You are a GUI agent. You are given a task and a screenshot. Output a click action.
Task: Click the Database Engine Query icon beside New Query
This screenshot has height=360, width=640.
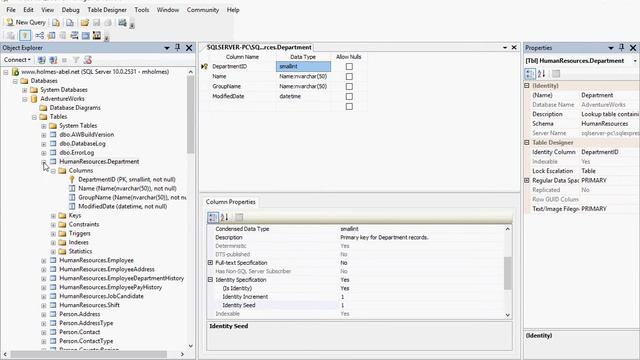click(56, 22)
